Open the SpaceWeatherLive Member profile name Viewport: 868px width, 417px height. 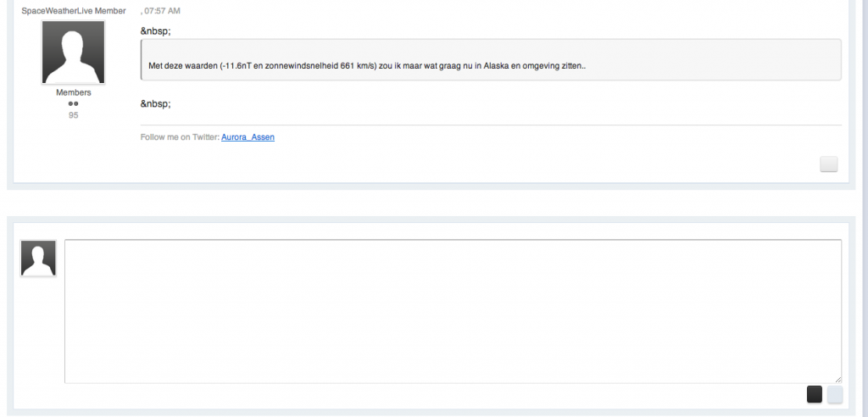[x=74, y=11]
